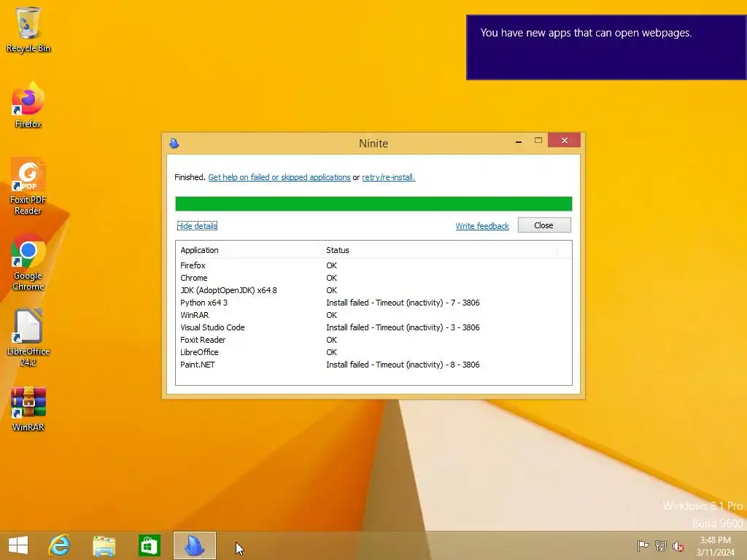Click Python's 'Timeout (inactivity) - 7 - 3806' status
747x560 pixels.
click(x=427, y=303)
